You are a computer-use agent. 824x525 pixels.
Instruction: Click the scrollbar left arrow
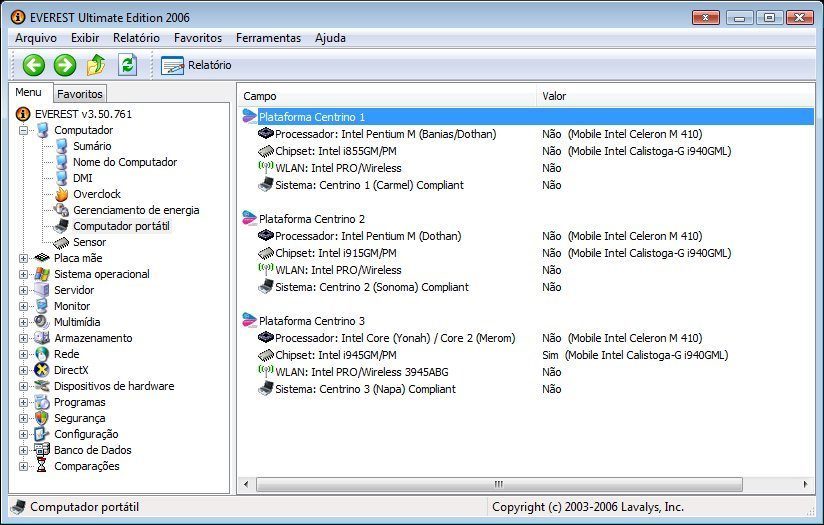(x=246, y=484)
